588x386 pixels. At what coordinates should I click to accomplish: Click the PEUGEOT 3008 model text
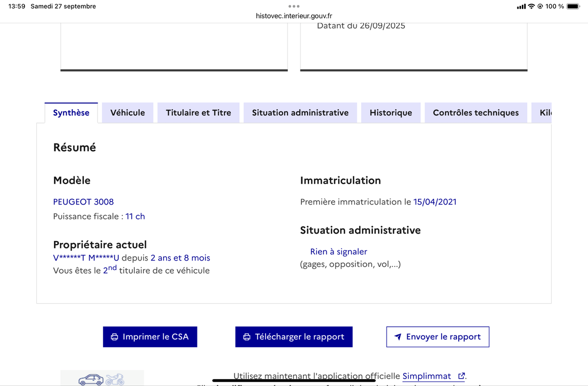pos(83,202)
